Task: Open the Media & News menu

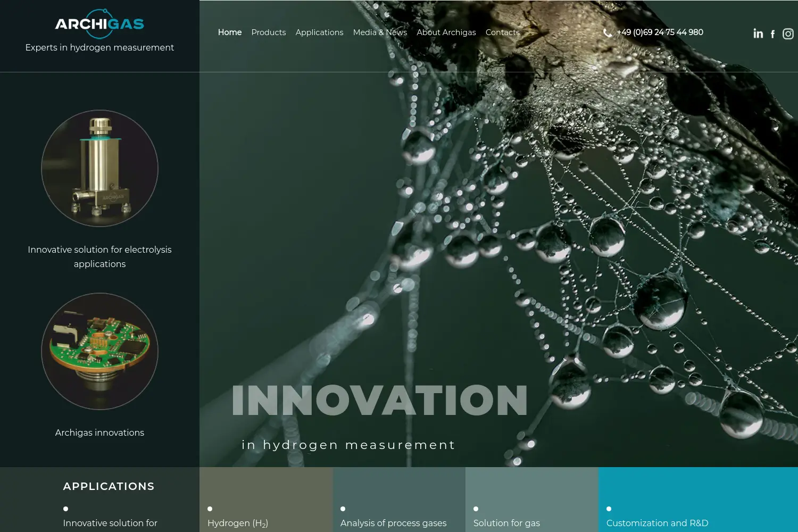Action: pos(380,32)
